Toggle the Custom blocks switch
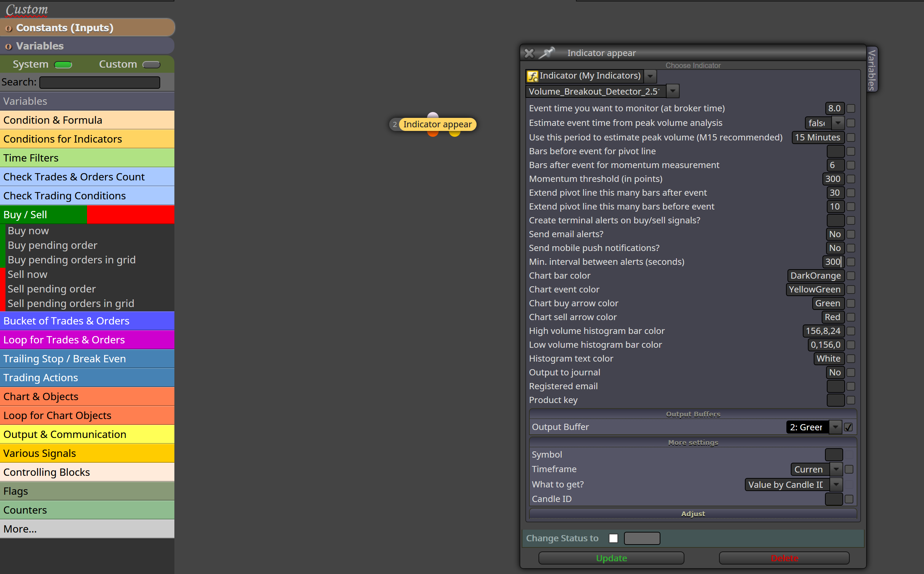This screenshot has height=574, width=924. click(x=151, y=65)
